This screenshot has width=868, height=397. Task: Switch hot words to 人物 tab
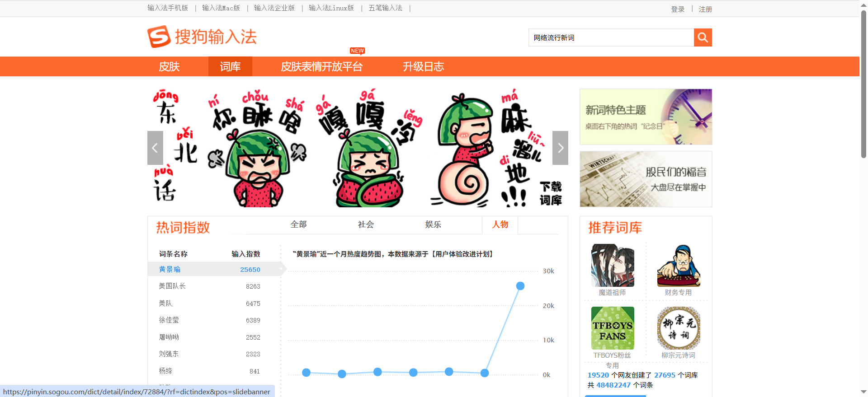(500, 224)
